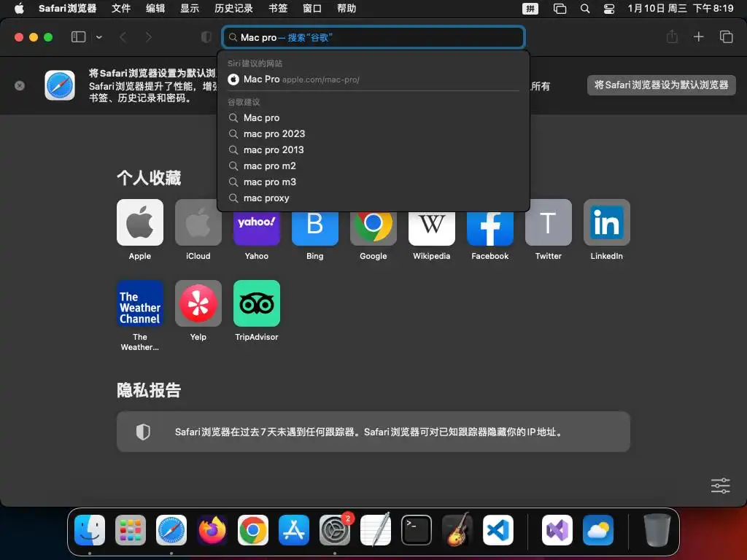Viewport: 747px width, 560px height.
Task: Click the privacy shield icon in toolbar
Action: coord(206,37)
